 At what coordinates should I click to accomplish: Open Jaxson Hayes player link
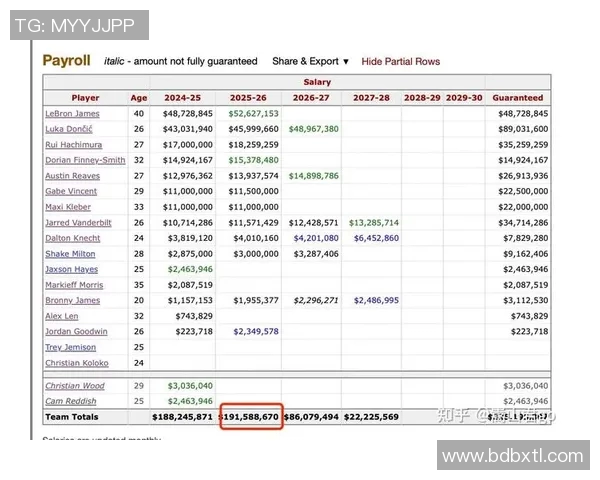pyautogui.click(x=72, y=269)
